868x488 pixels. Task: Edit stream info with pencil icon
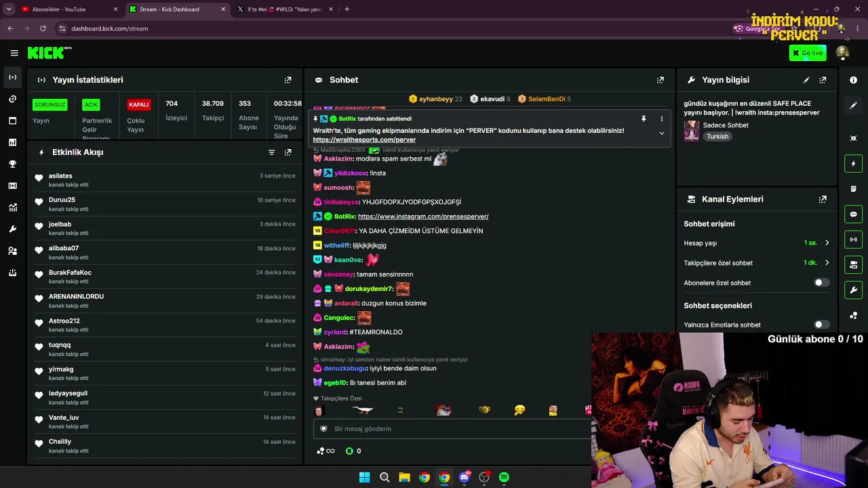point(806,80)
